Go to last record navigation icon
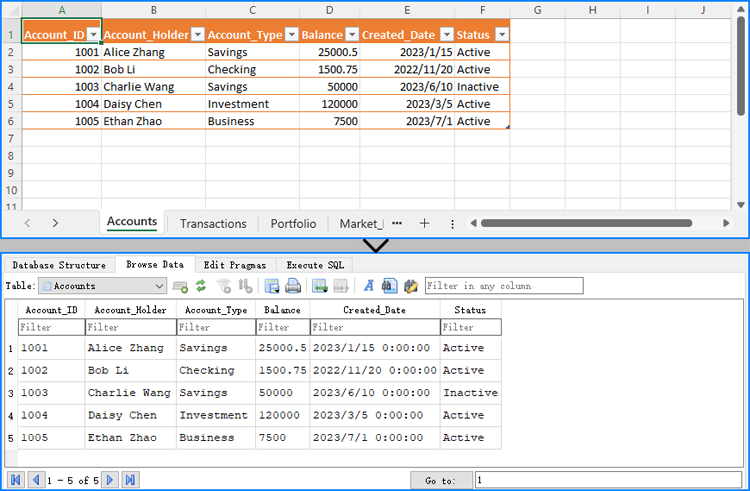 click(130, 480)
